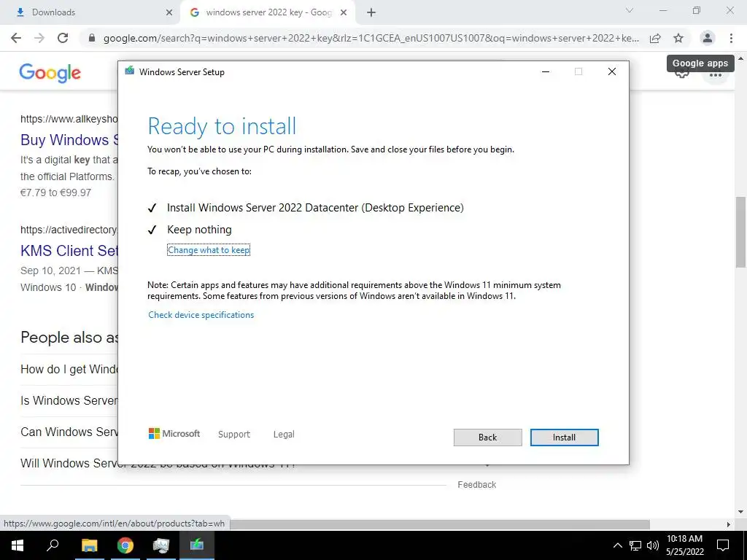Screen dimensions: 747x560
Task: Close the Downloads tab
Action: [169, 12]
